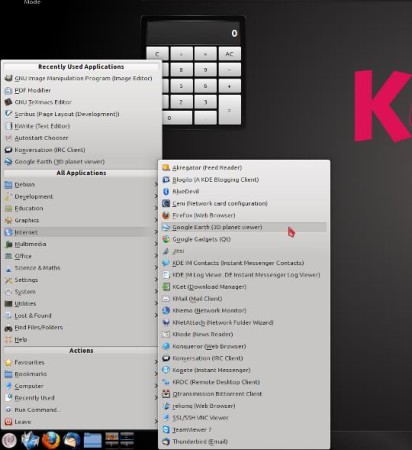Click the second taskbar launcher icon
This screenshot has height=450, width=412.
point(30,440)
